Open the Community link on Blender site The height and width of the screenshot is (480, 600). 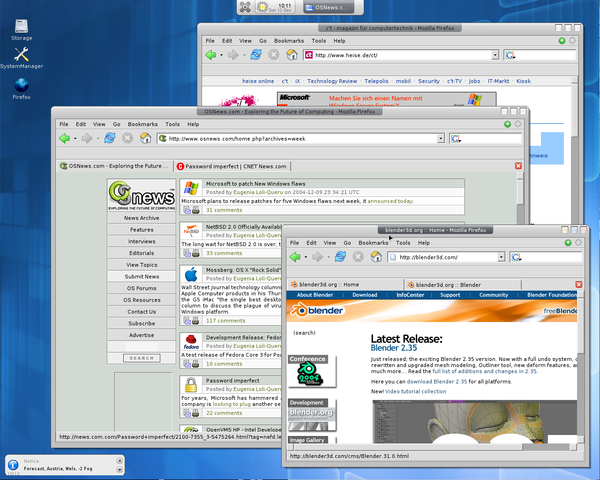494,295
